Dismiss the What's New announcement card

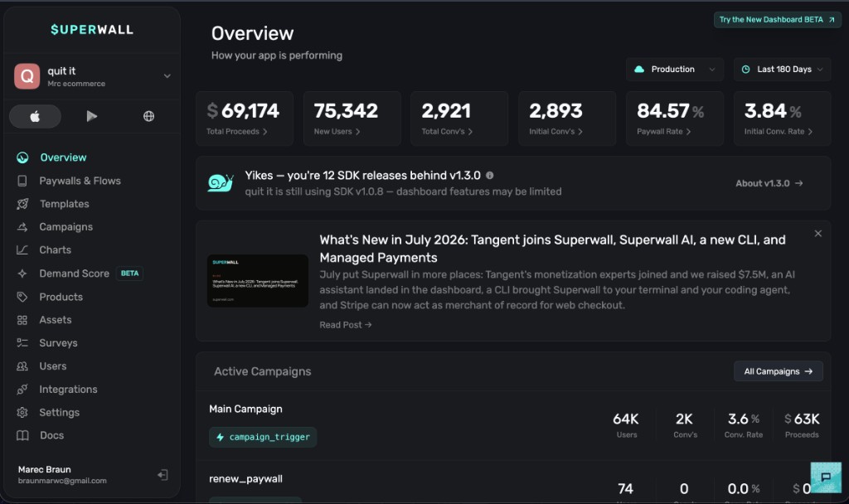click(817, 233)
